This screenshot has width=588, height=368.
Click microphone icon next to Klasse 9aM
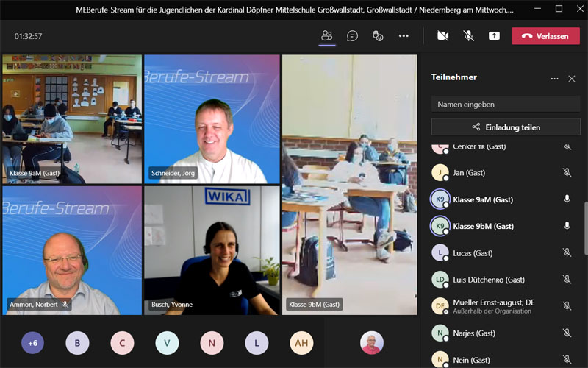567,199
